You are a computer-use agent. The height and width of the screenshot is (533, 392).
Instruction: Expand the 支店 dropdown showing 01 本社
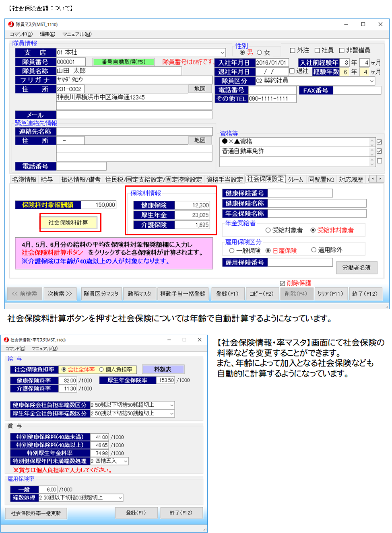click(x=223, y=53)
